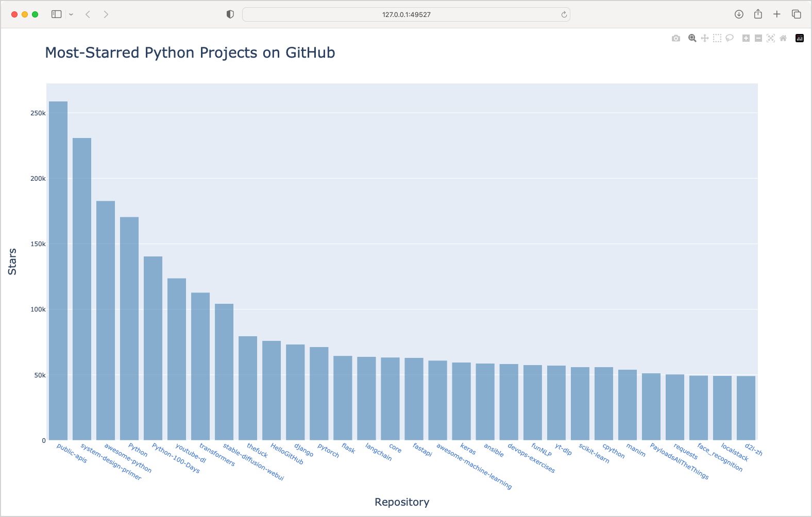
Task: Click the tallest bar for public-apis
Action: coord(58,271)
